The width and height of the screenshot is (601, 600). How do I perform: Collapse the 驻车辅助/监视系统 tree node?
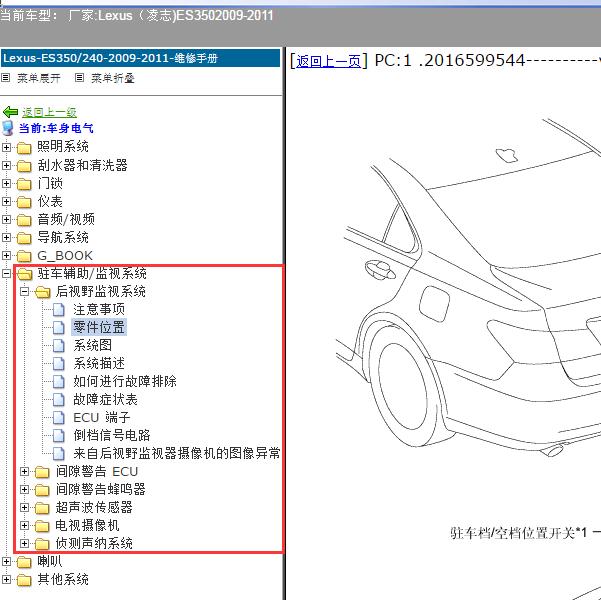click(6, 273)
